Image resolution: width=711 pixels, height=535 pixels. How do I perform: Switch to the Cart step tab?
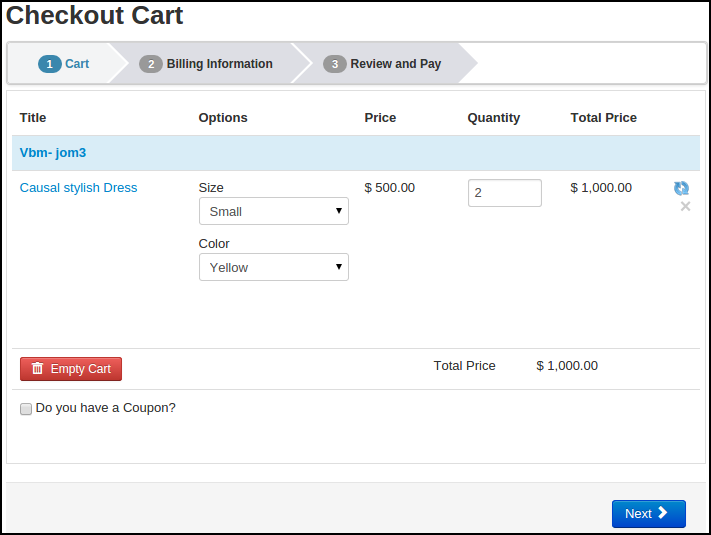point(77,64)
